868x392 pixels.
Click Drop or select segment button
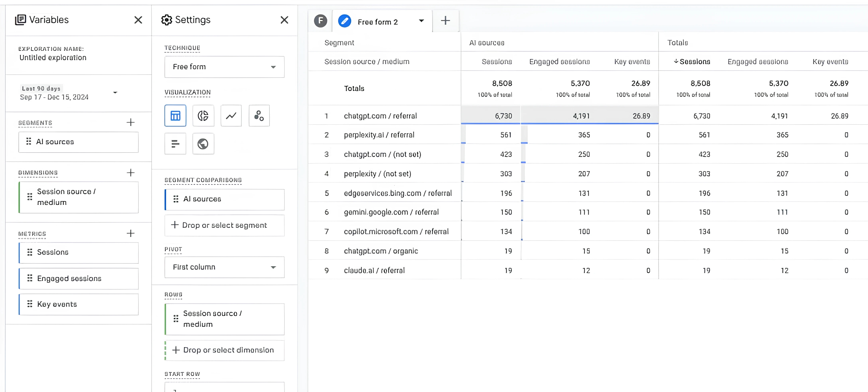(x=224, y=225)
